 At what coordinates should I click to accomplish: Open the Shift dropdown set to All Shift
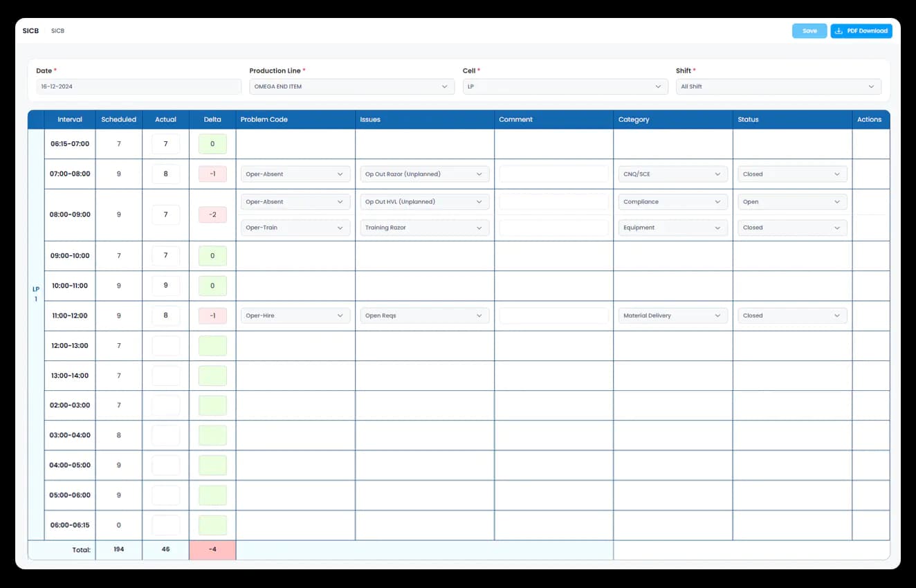[x=778, y=86]
